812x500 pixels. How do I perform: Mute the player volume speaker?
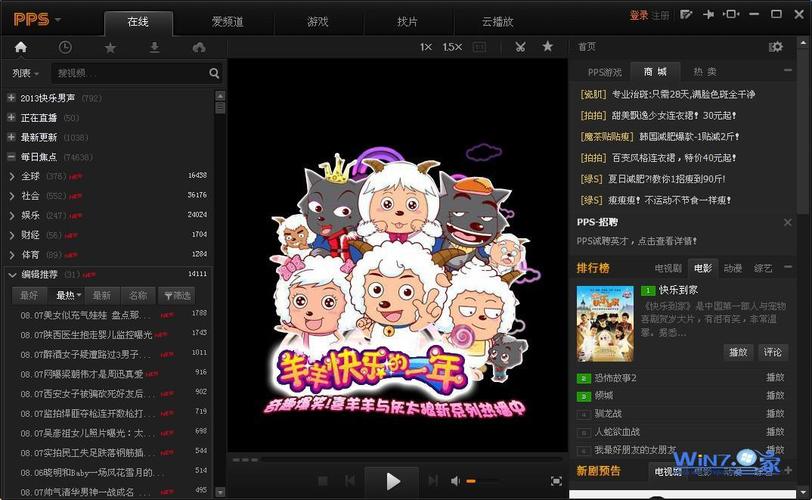456,482
